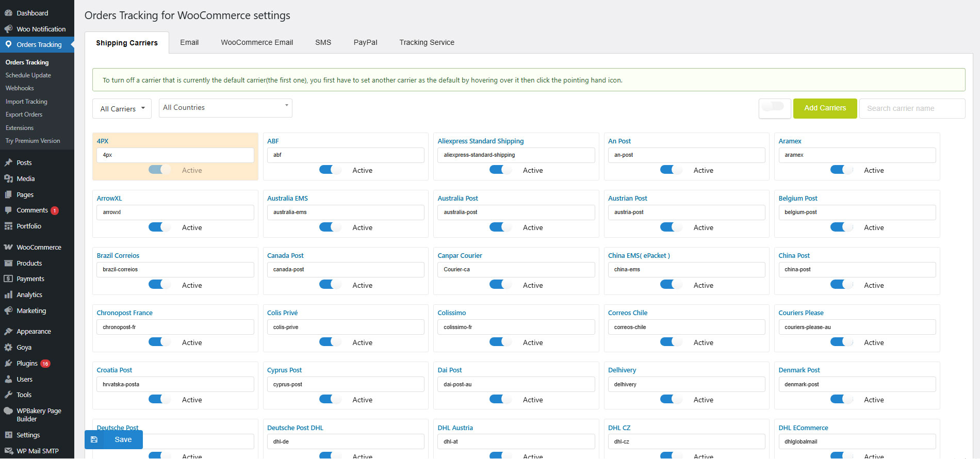This screenshot has height=459, width=980.
Task: Open the Webhooks submenu link
Action: (x=20, y=88)
